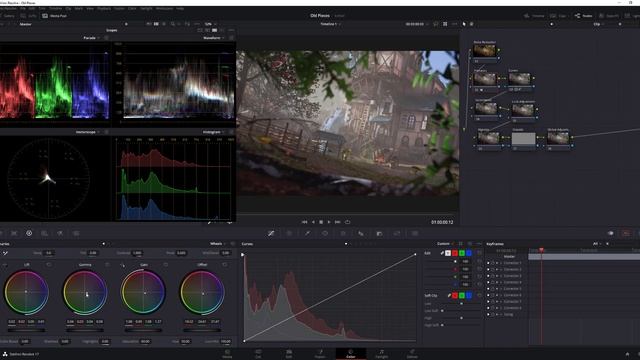Open the Gallery panel

tap(7, 16)
